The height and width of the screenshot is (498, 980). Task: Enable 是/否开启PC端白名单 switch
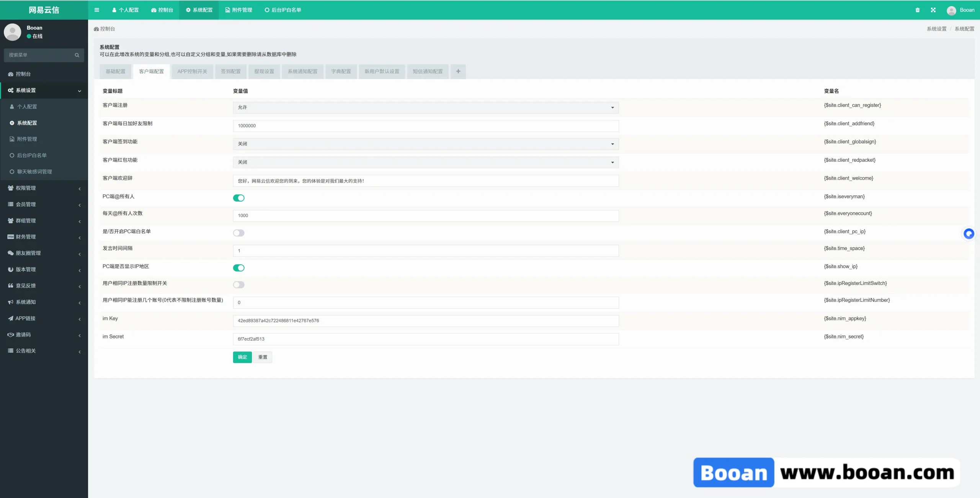[x=238, y=233]
